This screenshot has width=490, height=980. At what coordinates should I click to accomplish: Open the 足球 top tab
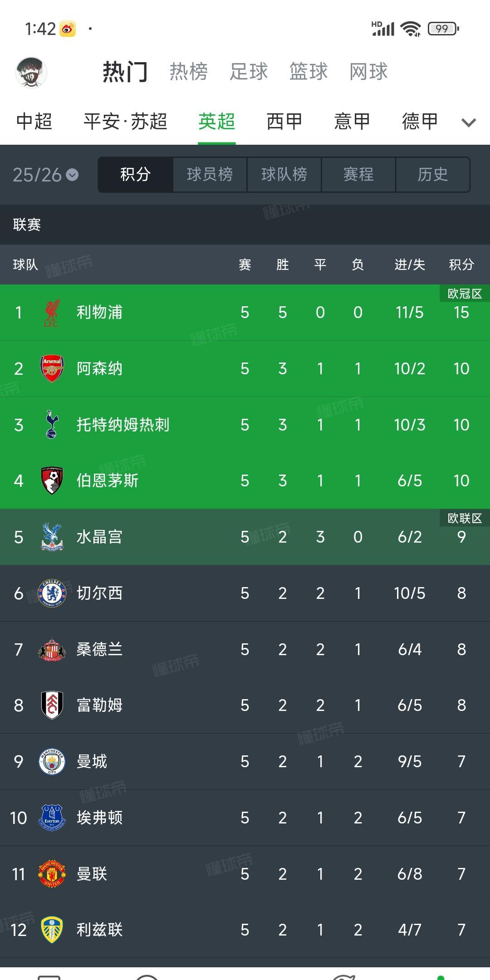pos(249,72)
